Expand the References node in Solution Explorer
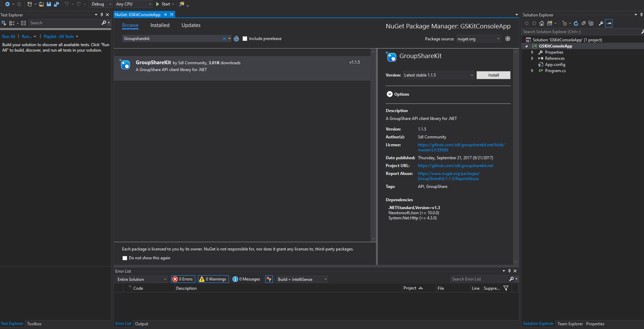 point(532,58)
